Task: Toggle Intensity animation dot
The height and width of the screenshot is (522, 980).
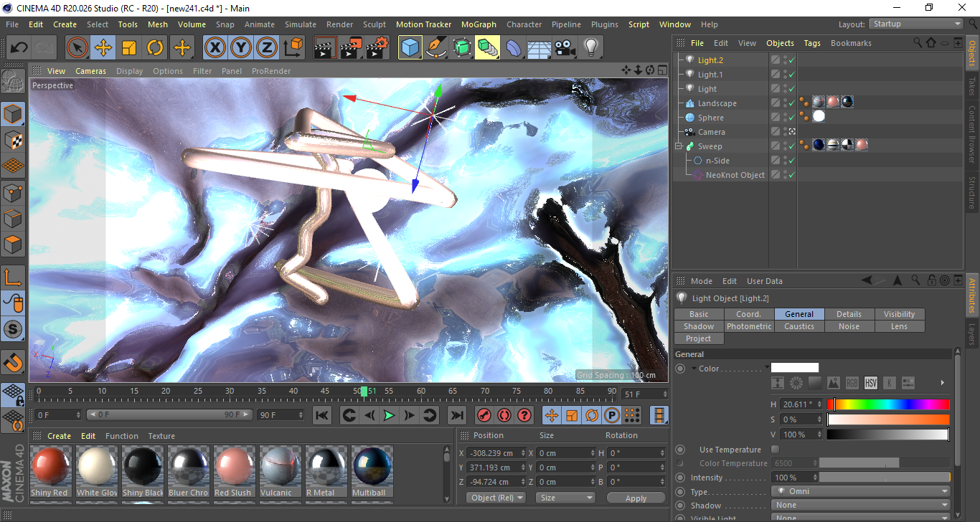Action: tap(680, 478)
